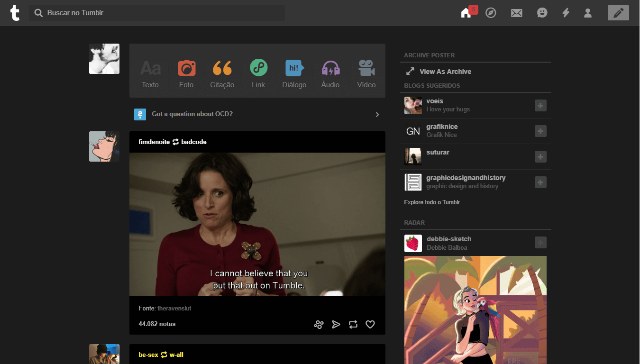Open the radar illustration with parrot
Image resolution: width=640 pixels, height=364 pixels.
tap(475, 310)
